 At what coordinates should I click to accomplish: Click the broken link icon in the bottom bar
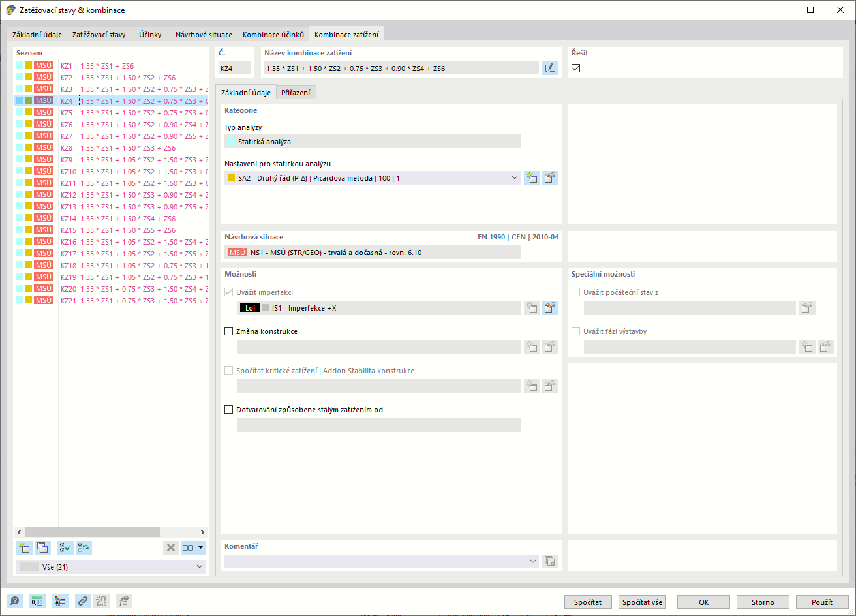coord(101,602)
